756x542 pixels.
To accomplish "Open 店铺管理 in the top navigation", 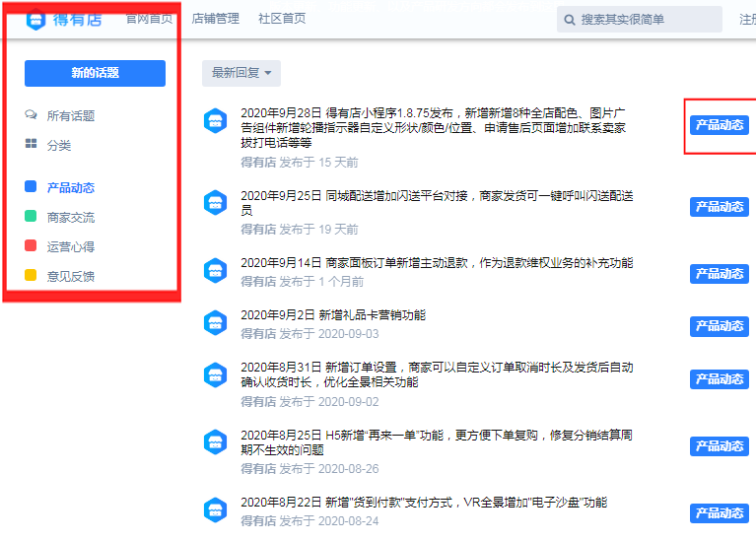I will coord(215,19).
